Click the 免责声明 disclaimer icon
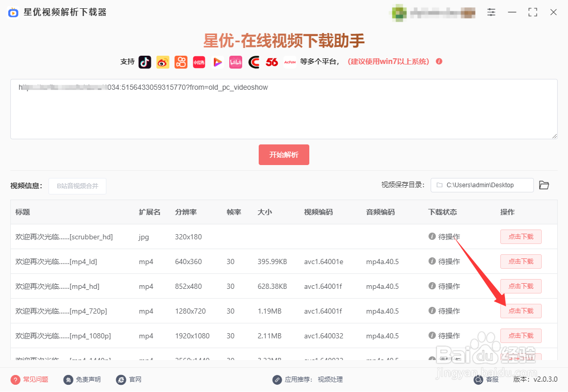The width and height of the screenshot is (568, 392). pos(68,380)
